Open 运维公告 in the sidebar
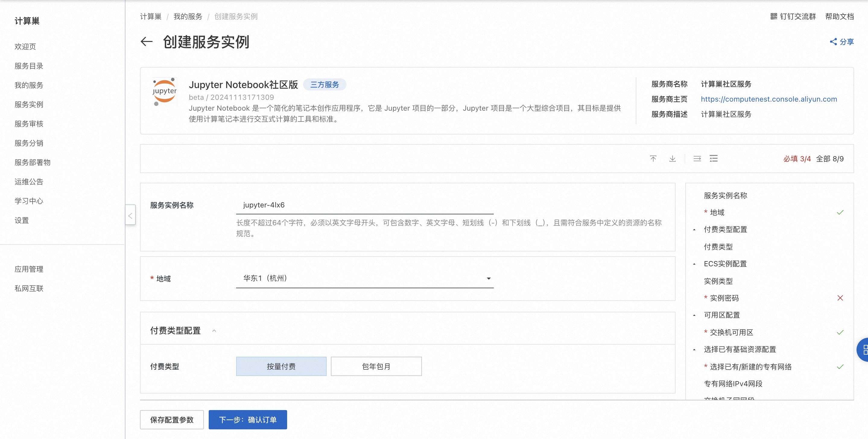 point(29,182)
